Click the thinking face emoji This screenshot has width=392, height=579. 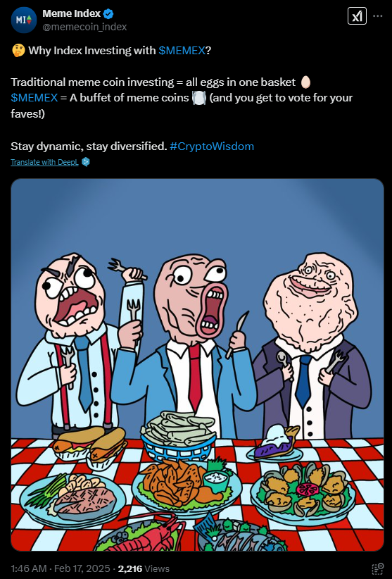point(18,51)
